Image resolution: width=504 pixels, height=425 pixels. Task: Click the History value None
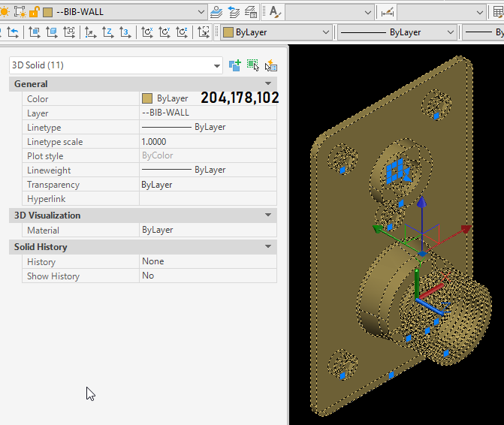208,261
